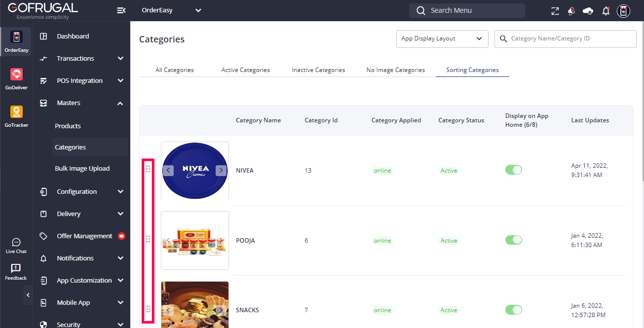Viewport: 644px width, 328px height.
Task: Click the fullscreen expand icon
Action: pyautogui.click(x=555, y=10)
